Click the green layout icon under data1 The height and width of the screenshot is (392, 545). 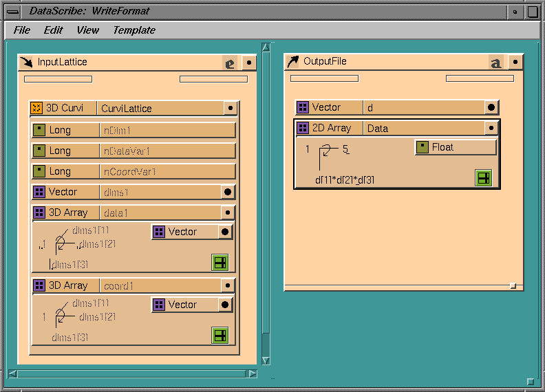pos(220,263)
